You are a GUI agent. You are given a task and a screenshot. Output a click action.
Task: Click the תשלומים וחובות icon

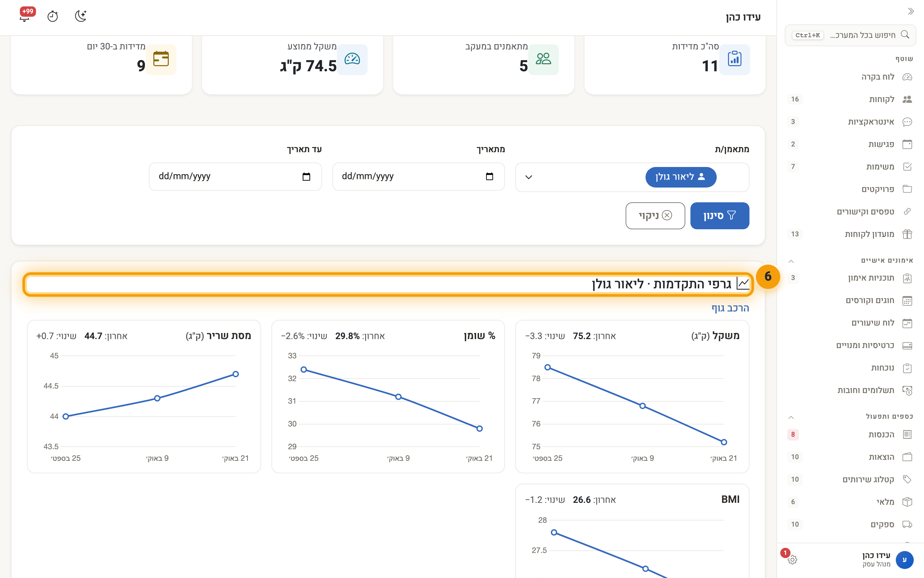(907, 390)
